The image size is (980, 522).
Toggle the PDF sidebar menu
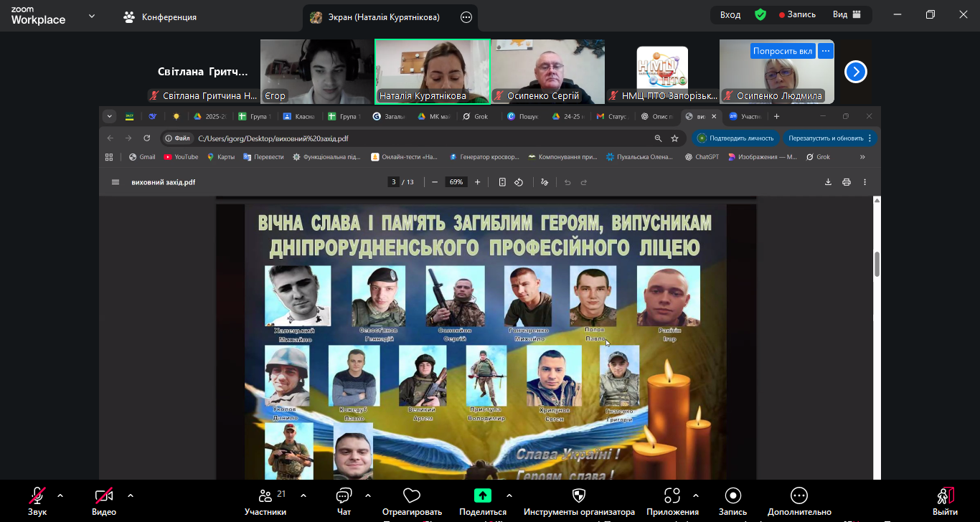[x=116, y=182]
